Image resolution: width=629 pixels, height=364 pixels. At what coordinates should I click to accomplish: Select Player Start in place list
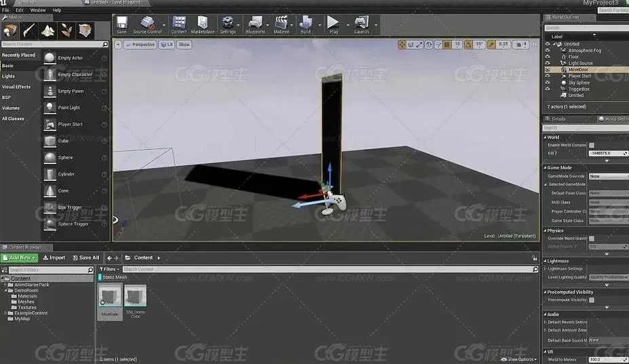pos(75,125)
